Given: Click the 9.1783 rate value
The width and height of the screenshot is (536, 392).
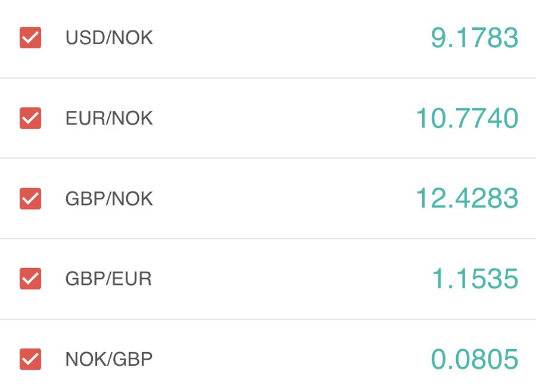Looking at the screenshot, I should point(475,38).
